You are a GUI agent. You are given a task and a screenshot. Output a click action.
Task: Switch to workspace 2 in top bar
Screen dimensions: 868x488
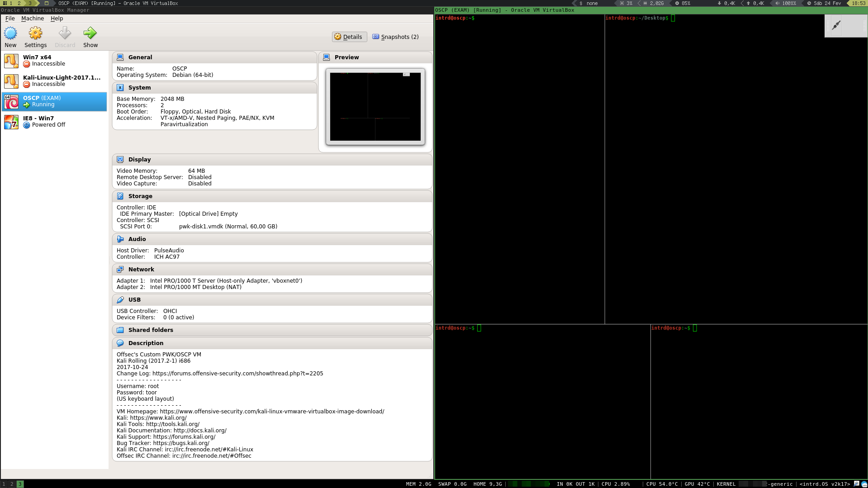(x=19, y=3)
